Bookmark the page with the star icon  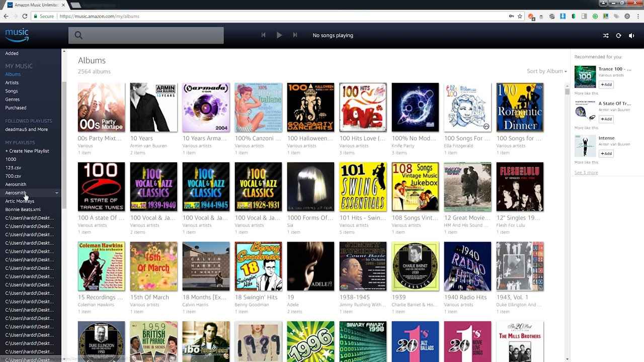(520, 16)
